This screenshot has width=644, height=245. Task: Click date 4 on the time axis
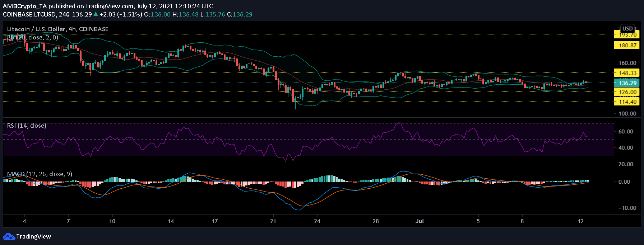24,221
